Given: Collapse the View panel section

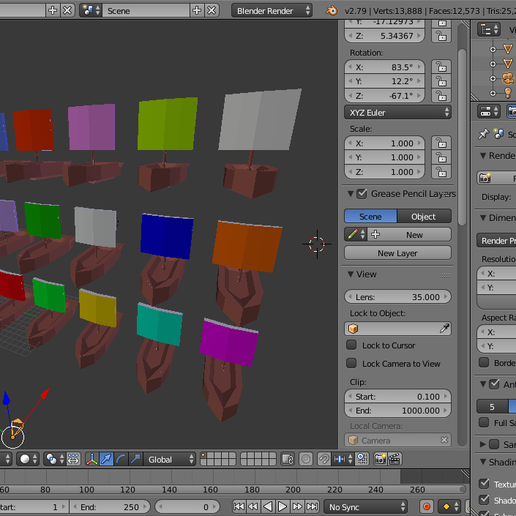Looking at the screenshot, I should pos(350,274).
